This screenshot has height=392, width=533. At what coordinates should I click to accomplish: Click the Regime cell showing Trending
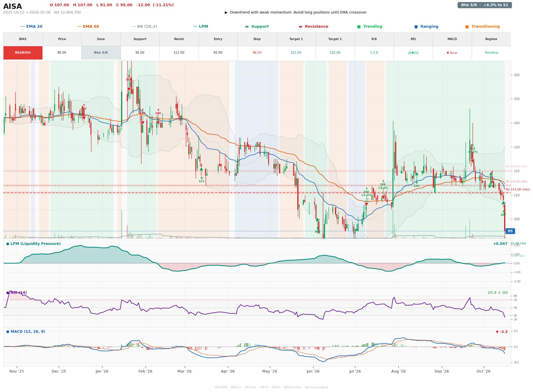[x=491, y=53]
